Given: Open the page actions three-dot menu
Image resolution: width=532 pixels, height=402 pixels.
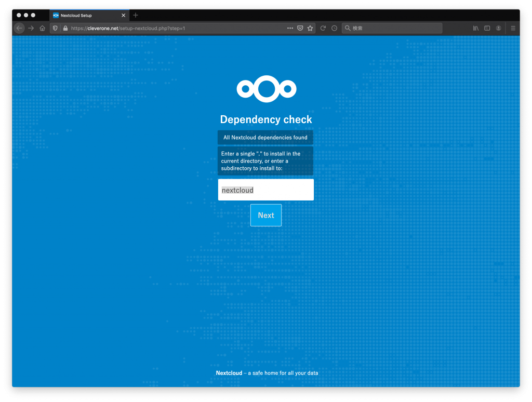Looking at the screenshot, I should (290, 28).
